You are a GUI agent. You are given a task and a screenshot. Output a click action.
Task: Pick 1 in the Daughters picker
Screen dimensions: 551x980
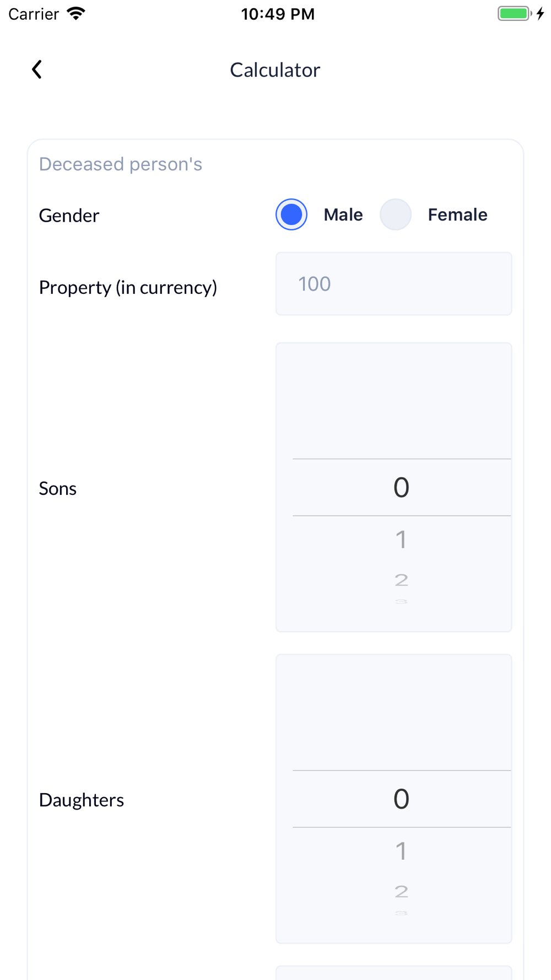[401, 850]
